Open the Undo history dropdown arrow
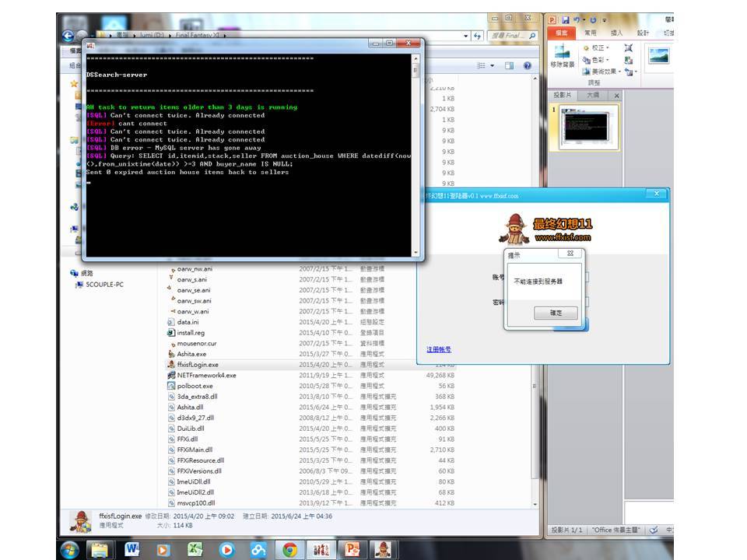 point(584,20)
